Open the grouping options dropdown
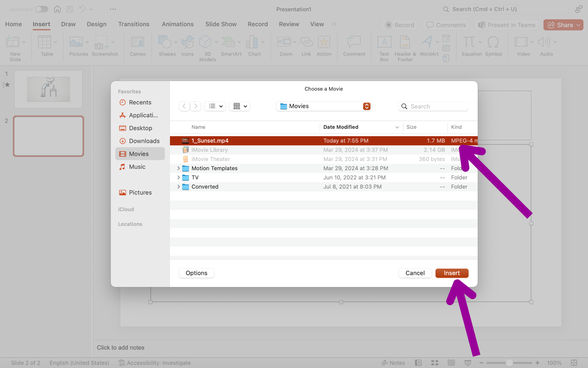588x368 pixels. pos(239,106)
